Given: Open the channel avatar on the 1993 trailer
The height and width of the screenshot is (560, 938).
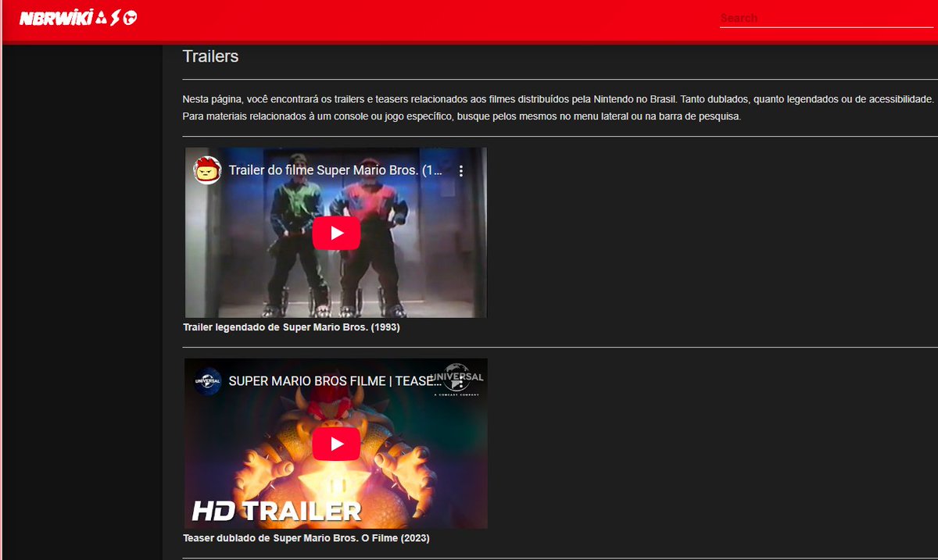Looking at the screenshot, I should pyautogui.click(x=207, y=170).
